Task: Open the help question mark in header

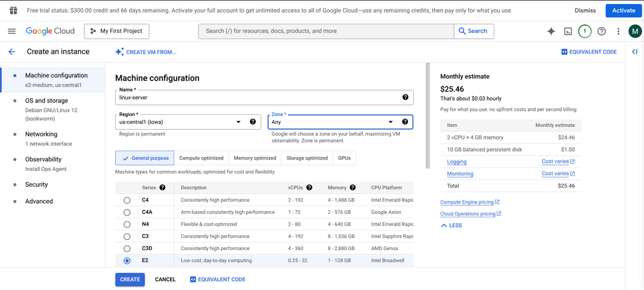Action: coord(602,31)
